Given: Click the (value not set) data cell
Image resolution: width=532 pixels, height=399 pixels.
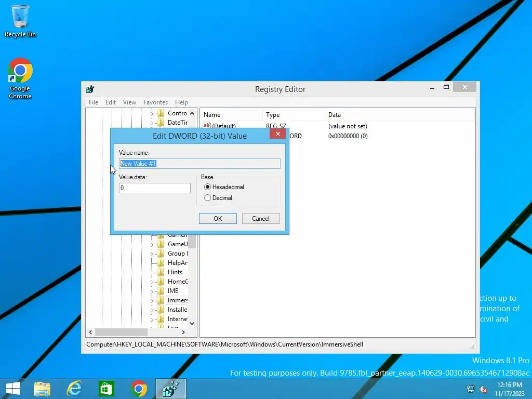Looking at the screenshot, I should point(348,126).
